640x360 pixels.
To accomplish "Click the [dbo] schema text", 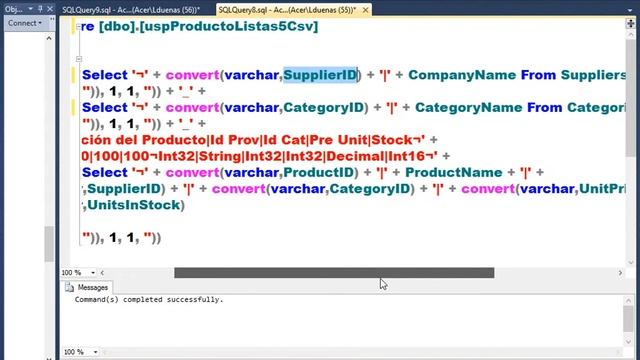I will click(x=117, y=27).
